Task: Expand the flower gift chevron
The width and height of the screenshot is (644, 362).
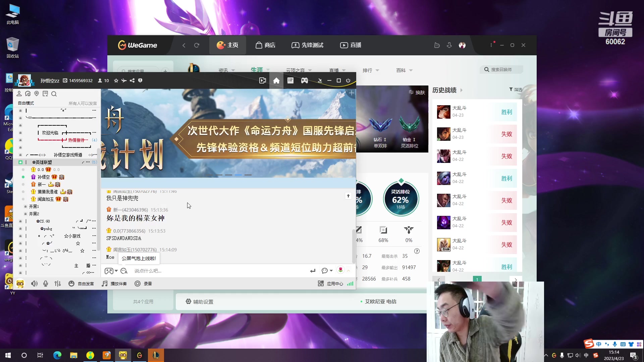Action: [x=348, y=270]
